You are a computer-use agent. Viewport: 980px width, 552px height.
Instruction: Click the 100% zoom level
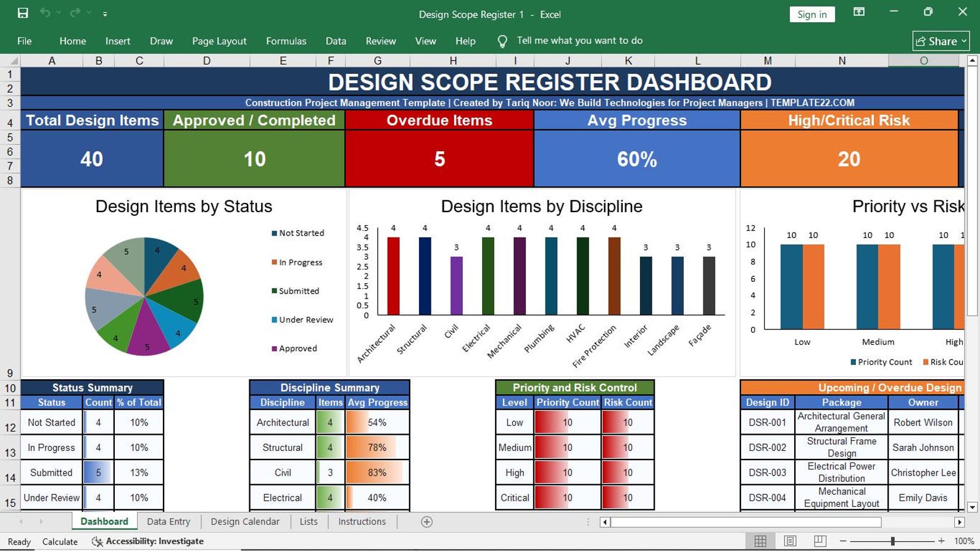[x=964, y=541]
